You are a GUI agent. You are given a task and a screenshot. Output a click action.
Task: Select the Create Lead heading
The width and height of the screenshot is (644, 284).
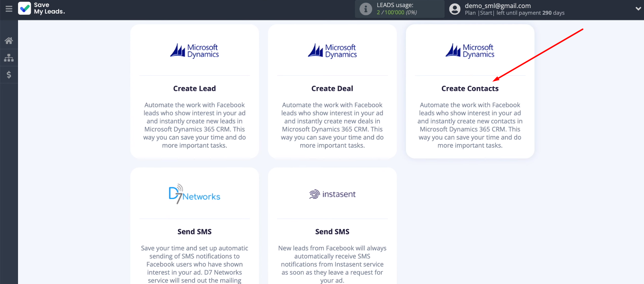pos(195,89)
